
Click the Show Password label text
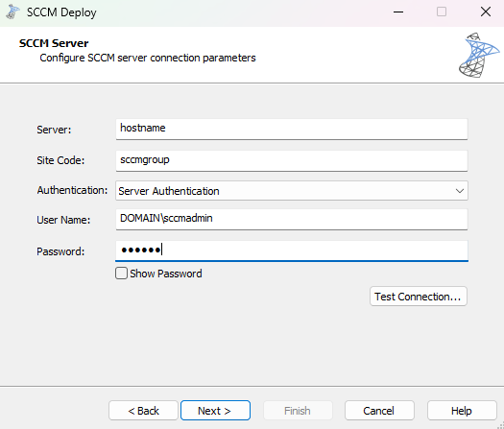(x=166, y=274)
